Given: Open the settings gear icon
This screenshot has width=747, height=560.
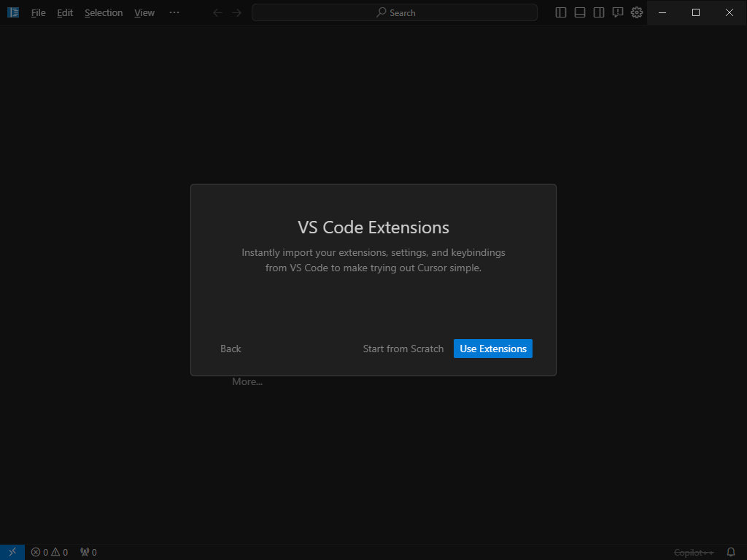Looking at the screenshot, I should 637,12.
